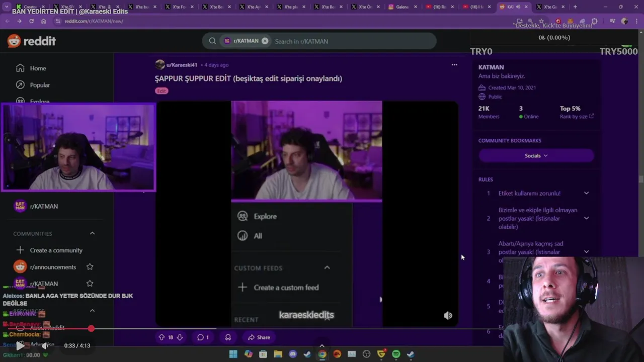Open r/announcements community

tap(53, 267)
